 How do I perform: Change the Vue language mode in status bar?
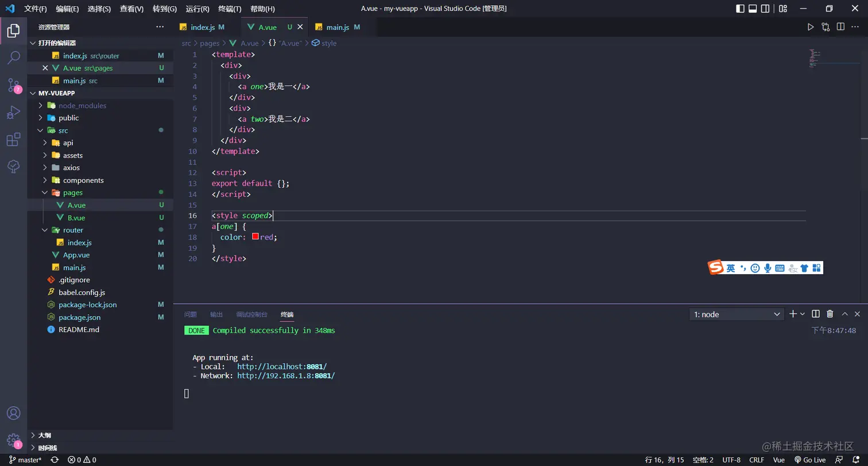(779, 460)
